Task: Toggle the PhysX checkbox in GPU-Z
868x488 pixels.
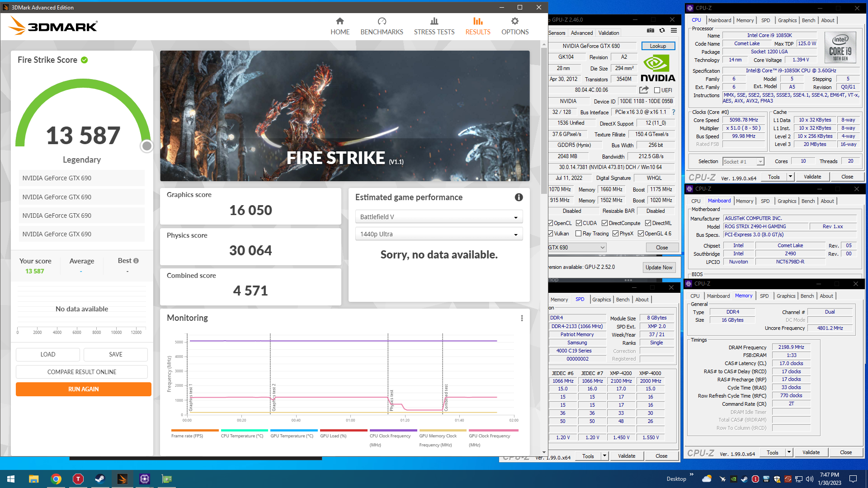Action: [x=615, y=234]
